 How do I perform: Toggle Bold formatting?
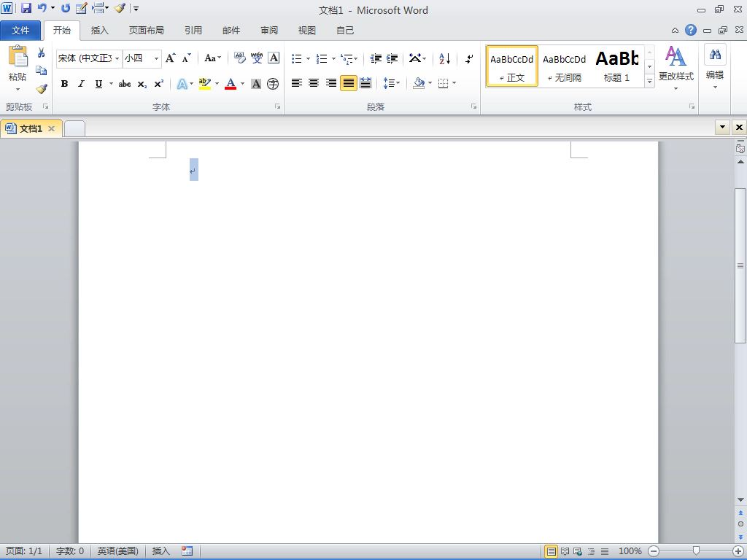[64, 84]
